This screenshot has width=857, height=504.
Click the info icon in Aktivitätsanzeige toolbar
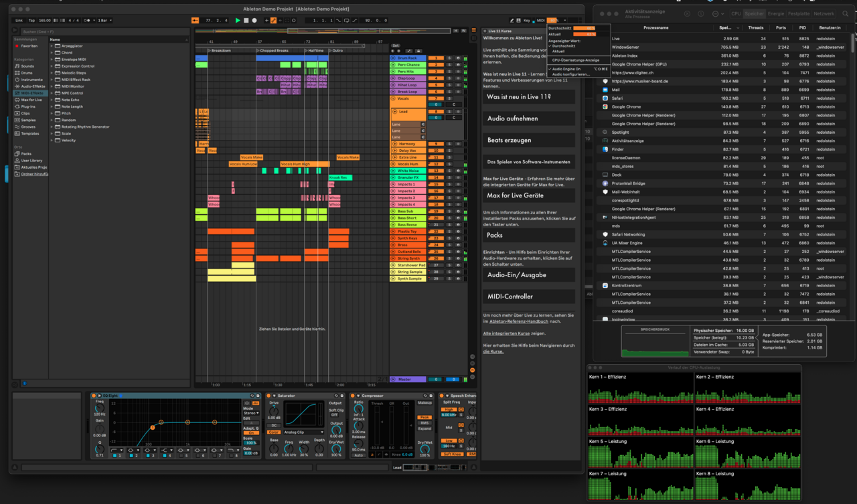point(701,13)
